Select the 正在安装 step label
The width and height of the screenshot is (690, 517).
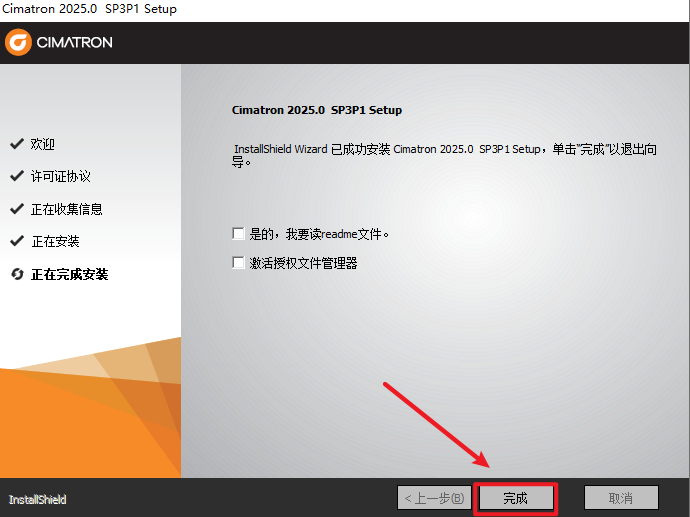pos(55,241)
